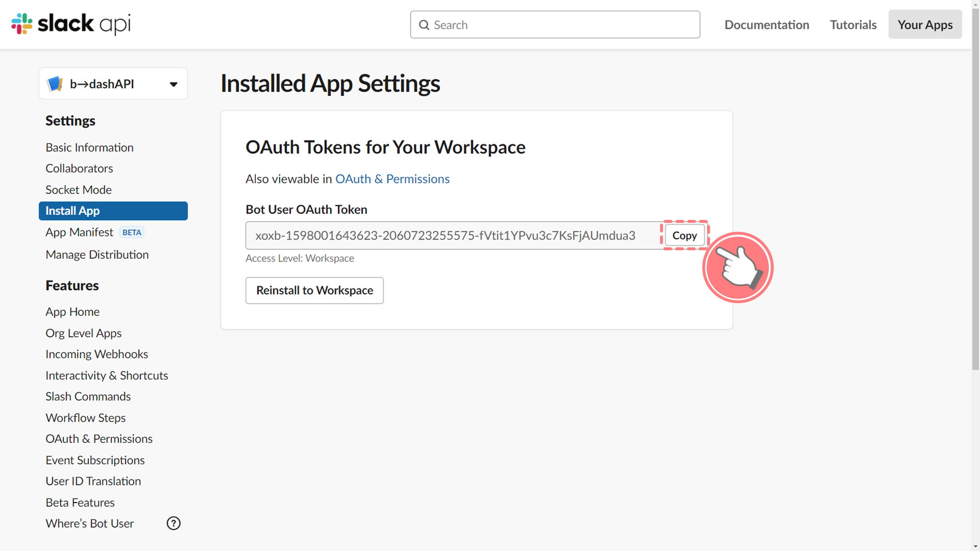Click the Slack API logo
Image resolution: width=980 pixels, height=551 pixels.
tap(71, 24)
